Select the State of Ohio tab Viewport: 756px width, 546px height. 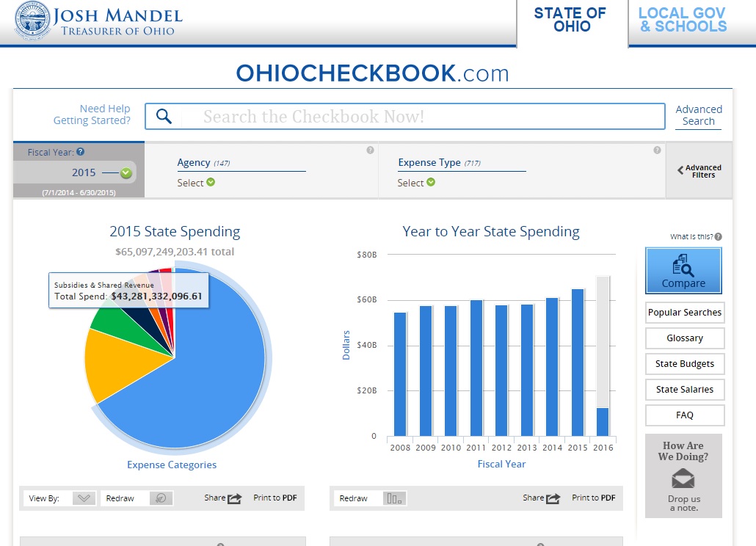(x=570, y=21)
